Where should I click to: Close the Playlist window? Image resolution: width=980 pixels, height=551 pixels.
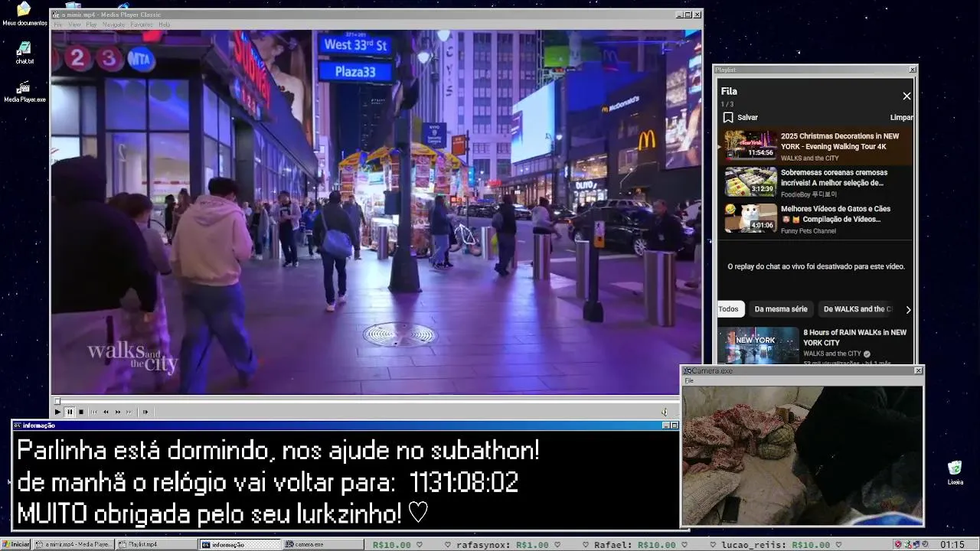click(x=913, y=70)
